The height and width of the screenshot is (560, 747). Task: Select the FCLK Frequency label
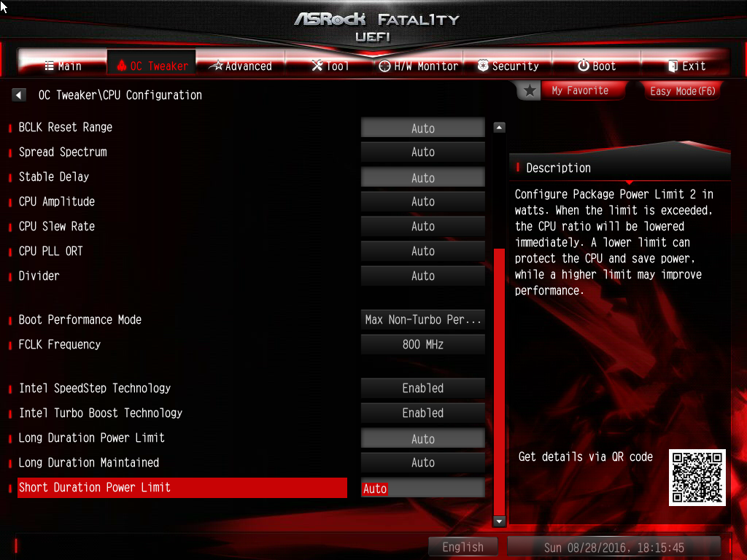click(60, 344)
